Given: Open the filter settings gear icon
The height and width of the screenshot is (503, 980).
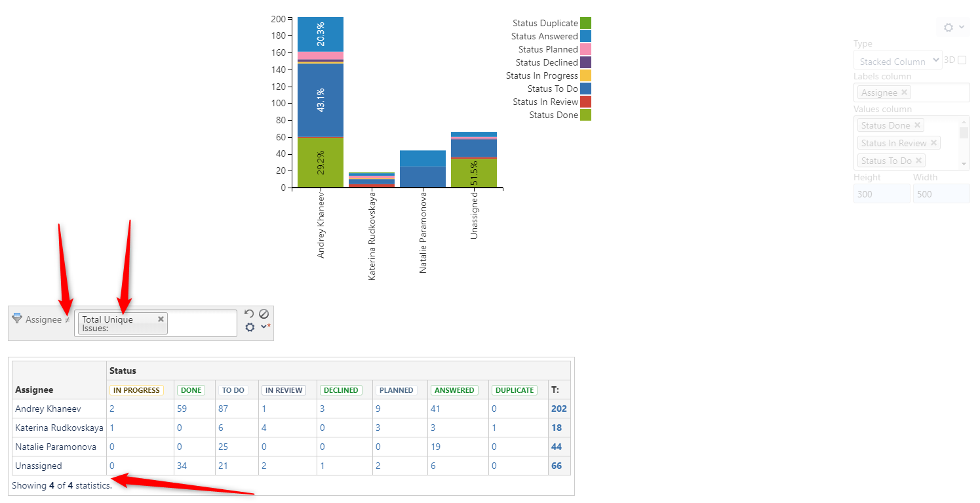Looking at the screenshot, I should tap(250, 327).
